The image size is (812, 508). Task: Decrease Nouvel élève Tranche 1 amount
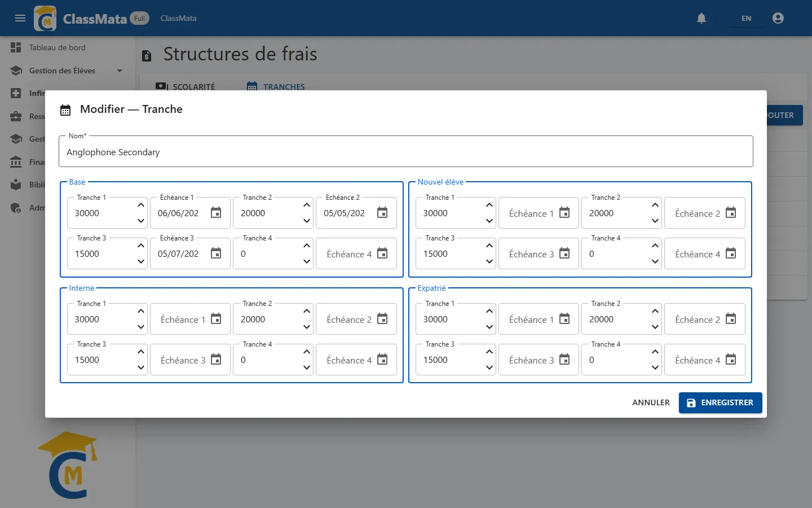pos(489,221)
